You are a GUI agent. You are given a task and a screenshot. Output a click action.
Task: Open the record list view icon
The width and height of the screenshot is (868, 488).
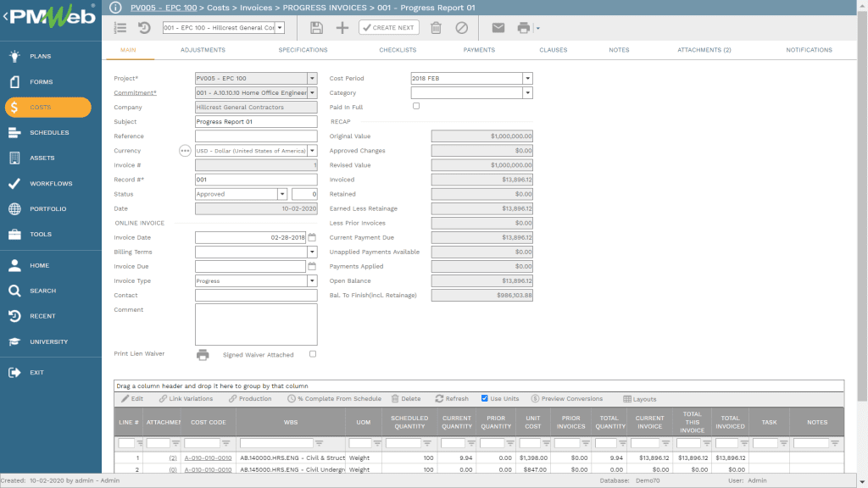pos(120,28)
